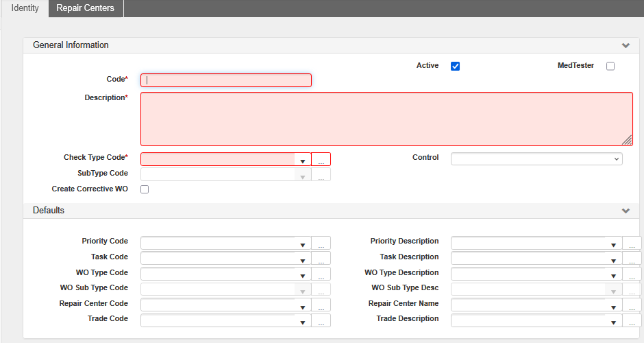Tick the Create Corrective WO checkbox
Image resolution: width=644 pixels, height=343 pixels.
pos(145,189)
